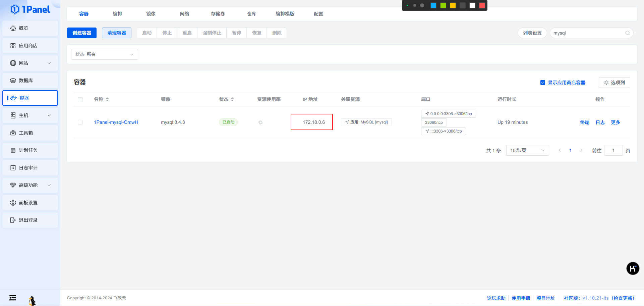Select the 1Panel-mysql-OmwH row checkbox
The width and height of the screenshot is (644, 306).
click(80, 122)
